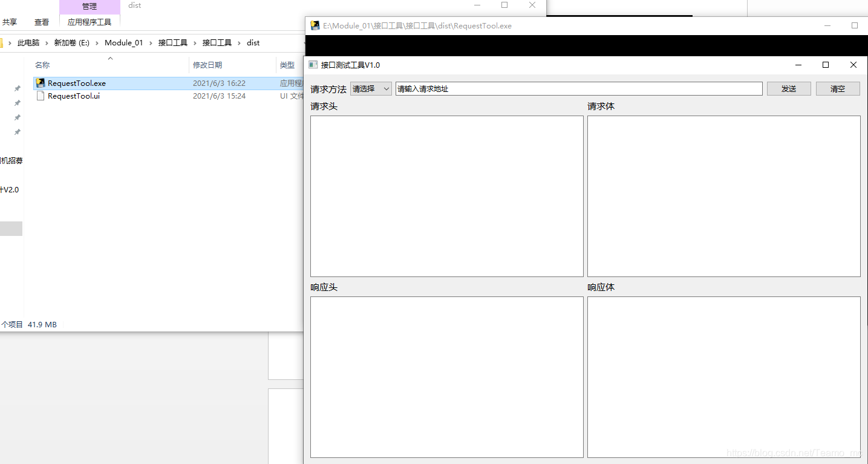The image size is (868, 464).
Task: Expand the chevron after Module_01 in breadcrumb
Action: (151, 43)
